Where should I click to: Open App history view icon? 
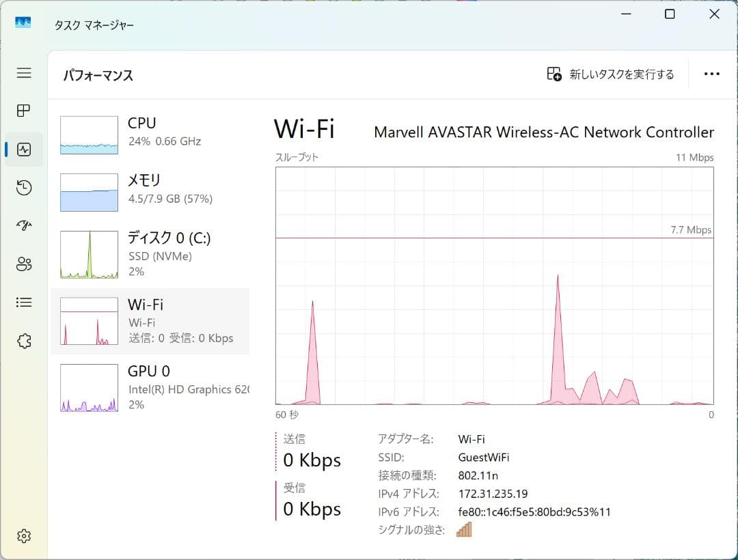click(24, 187)
